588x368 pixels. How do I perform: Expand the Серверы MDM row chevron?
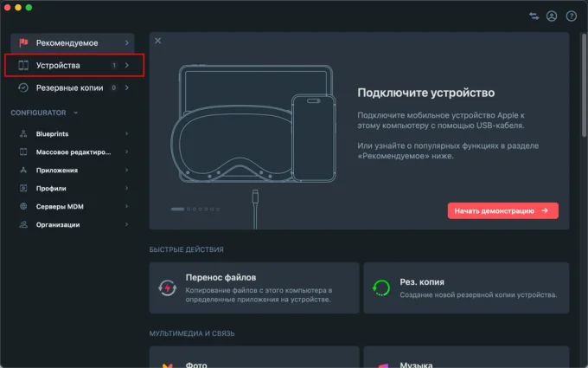point(127,206)
